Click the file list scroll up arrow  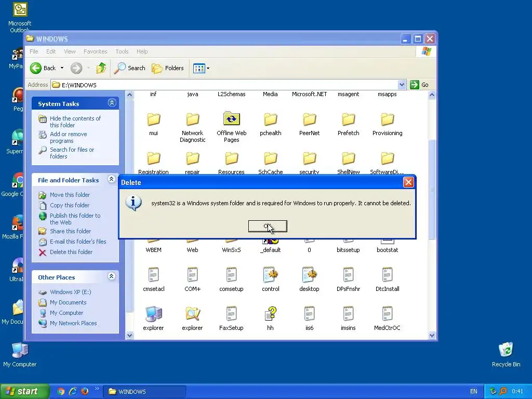[432, 95]
